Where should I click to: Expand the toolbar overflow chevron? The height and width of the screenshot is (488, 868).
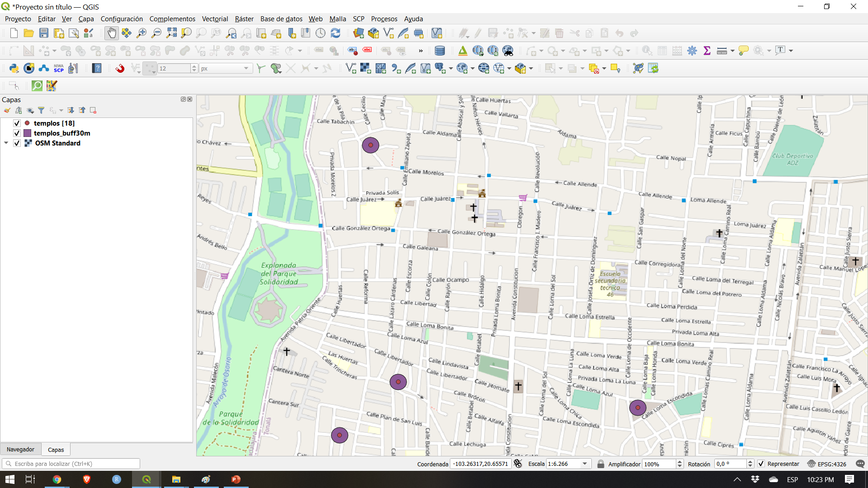(x=421, y=51)
